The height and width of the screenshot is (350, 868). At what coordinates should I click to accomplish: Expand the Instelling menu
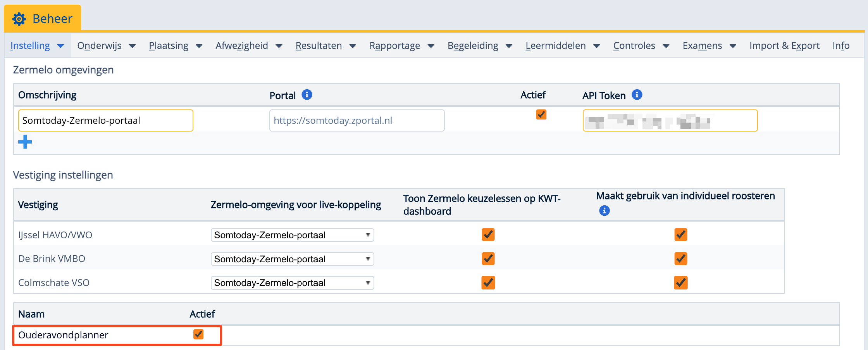point(37,46)
